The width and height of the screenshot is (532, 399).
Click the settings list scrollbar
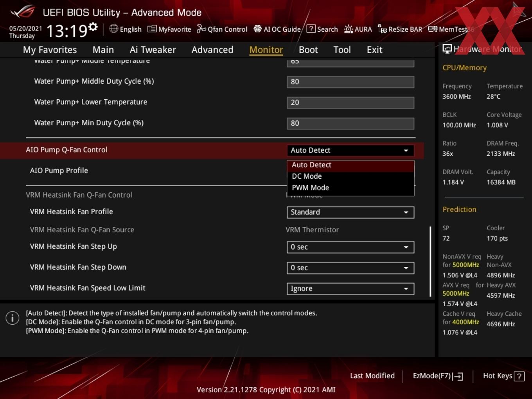tap(430, 261)
